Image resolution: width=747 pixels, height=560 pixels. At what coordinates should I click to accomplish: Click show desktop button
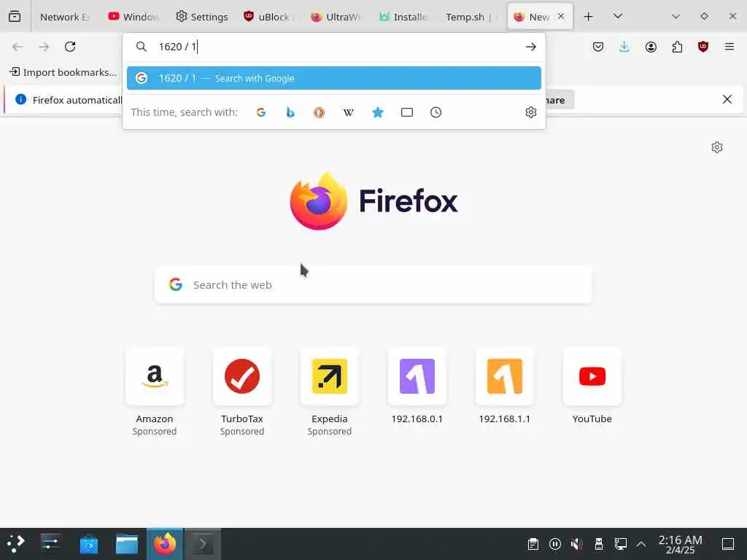[x=728, y=544]
